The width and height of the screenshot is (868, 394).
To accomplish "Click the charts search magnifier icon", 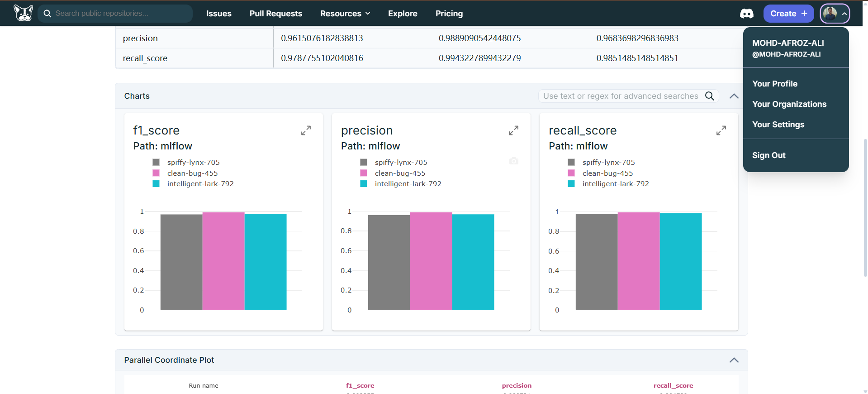I will 710,96.
